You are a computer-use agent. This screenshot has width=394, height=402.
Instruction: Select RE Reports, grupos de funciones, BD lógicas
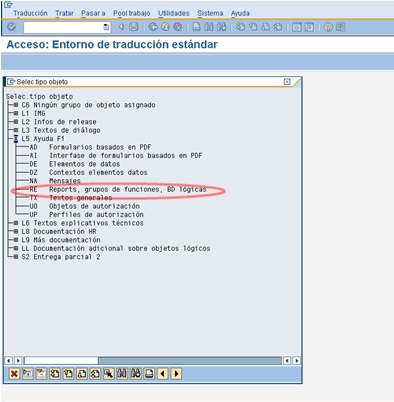118,189
